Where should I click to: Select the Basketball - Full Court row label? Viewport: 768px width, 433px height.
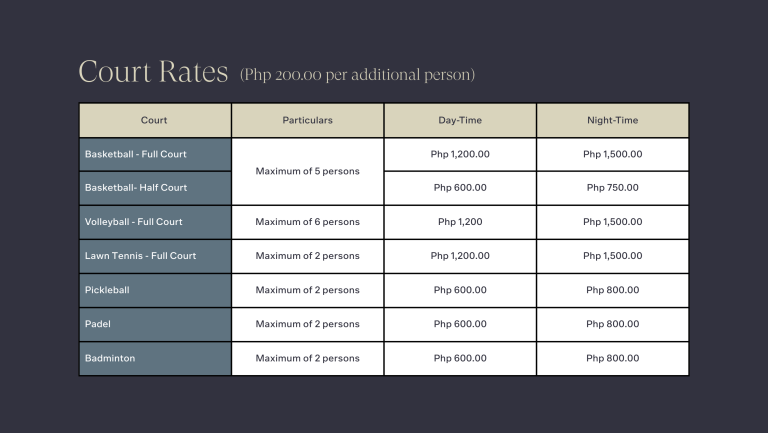(x=136, y=154)
